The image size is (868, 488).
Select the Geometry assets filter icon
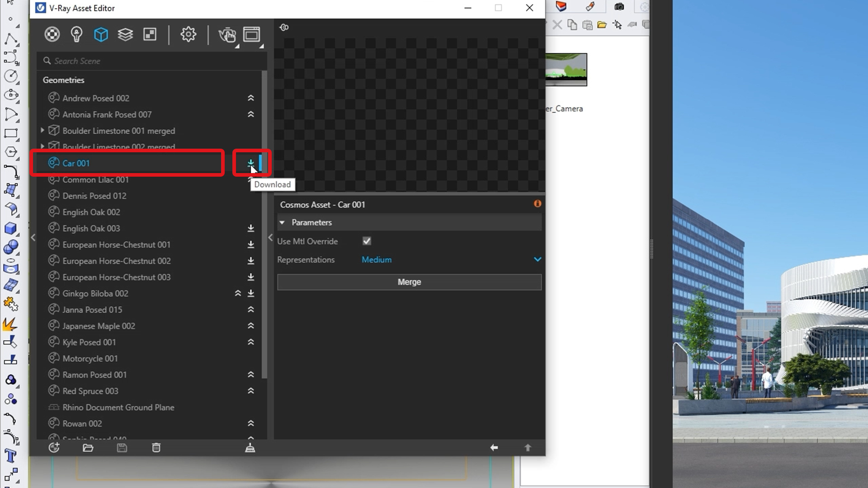coord(101,34)
